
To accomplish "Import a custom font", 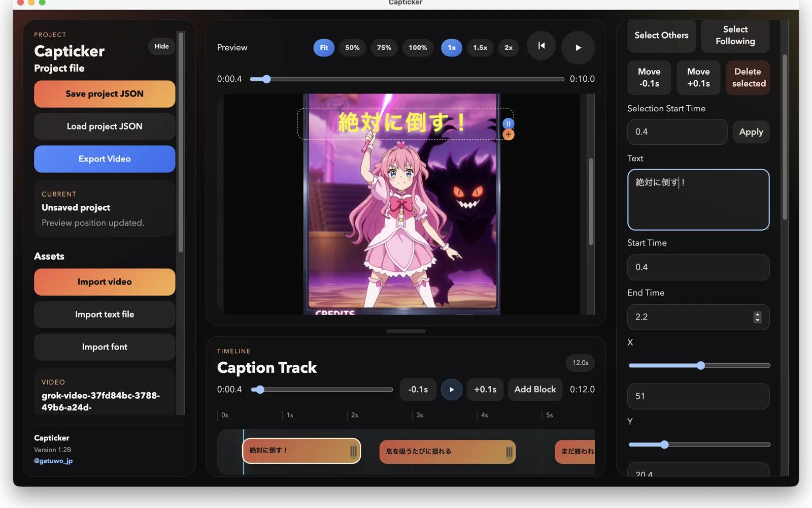I will (105, 347).
